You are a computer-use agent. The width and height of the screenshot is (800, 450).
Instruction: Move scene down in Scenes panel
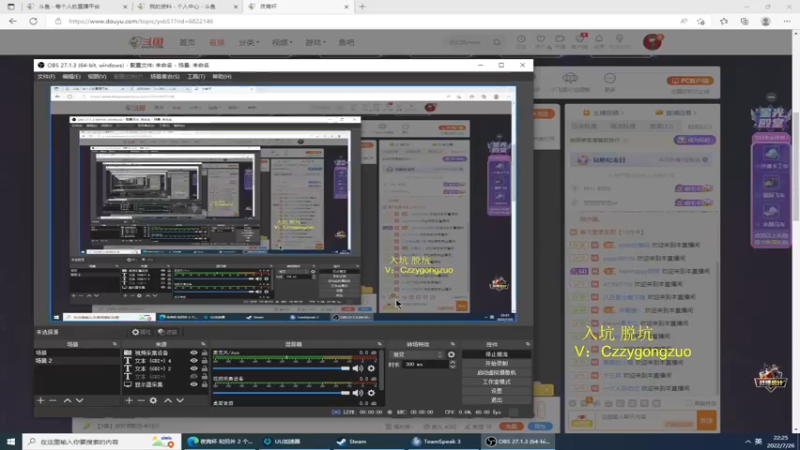(80, 401)
